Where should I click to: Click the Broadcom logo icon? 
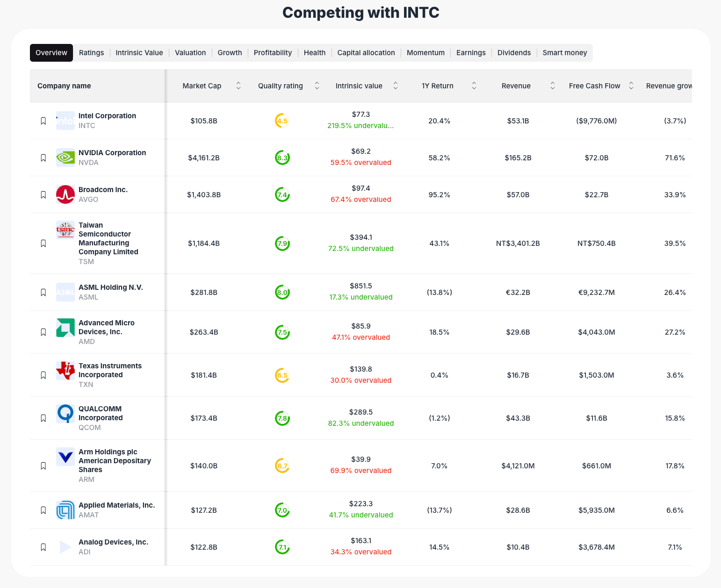tap(65, 194)
